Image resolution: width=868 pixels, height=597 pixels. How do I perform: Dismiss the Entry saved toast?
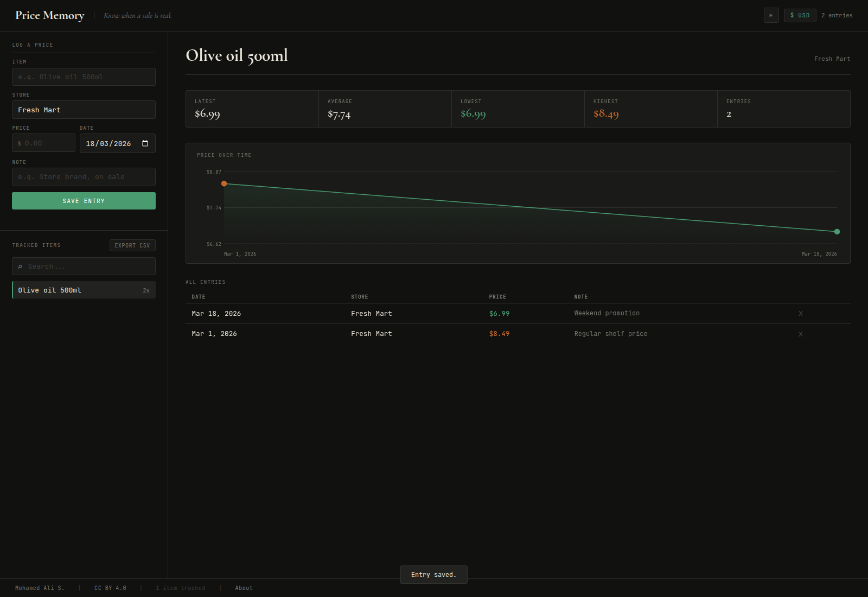pyautogui.click(x=433, y=574)
